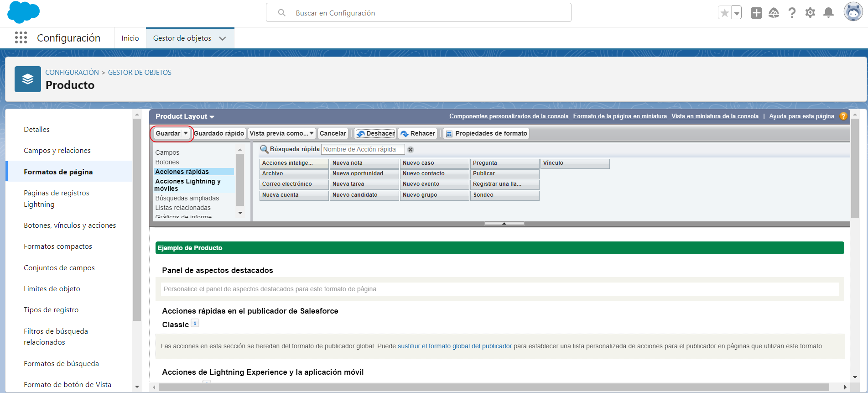This screenshot has width=868, height=393.
Task: Open the CONFIGURACIÓN breadcrumb link
Action: tap(72, 73)
